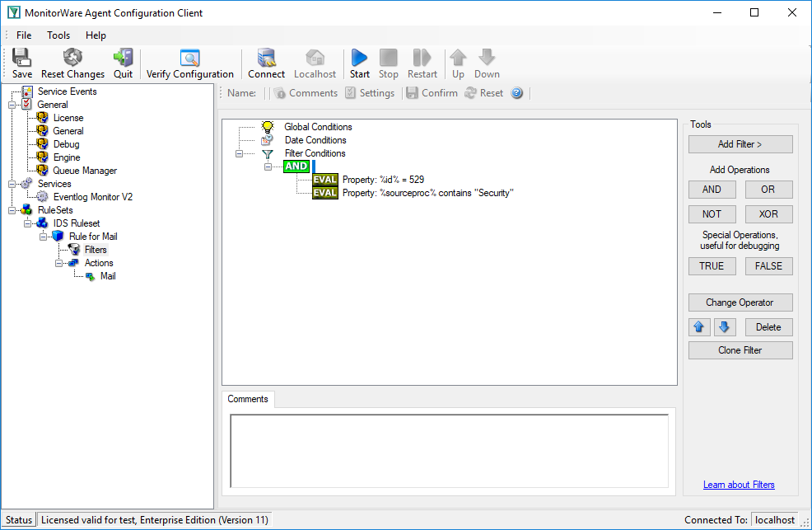Click inside the Comments text box
Image resolution: width=812 pixels, height=530 pixels.
coord(449,451)
